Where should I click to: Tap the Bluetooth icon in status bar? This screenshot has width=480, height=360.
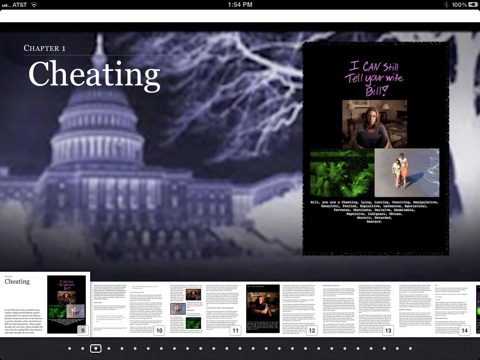coord(446,5)
